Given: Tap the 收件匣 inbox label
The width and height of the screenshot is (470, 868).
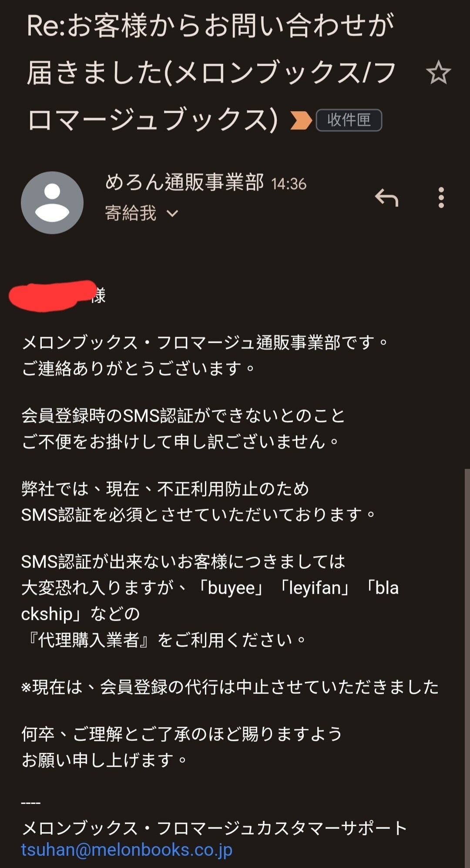Looking at the screenshot, I should point(349,120).
